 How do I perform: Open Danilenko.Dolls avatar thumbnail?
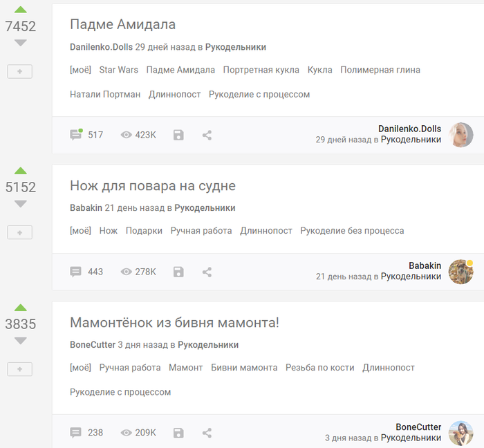[x=461, y=135]
